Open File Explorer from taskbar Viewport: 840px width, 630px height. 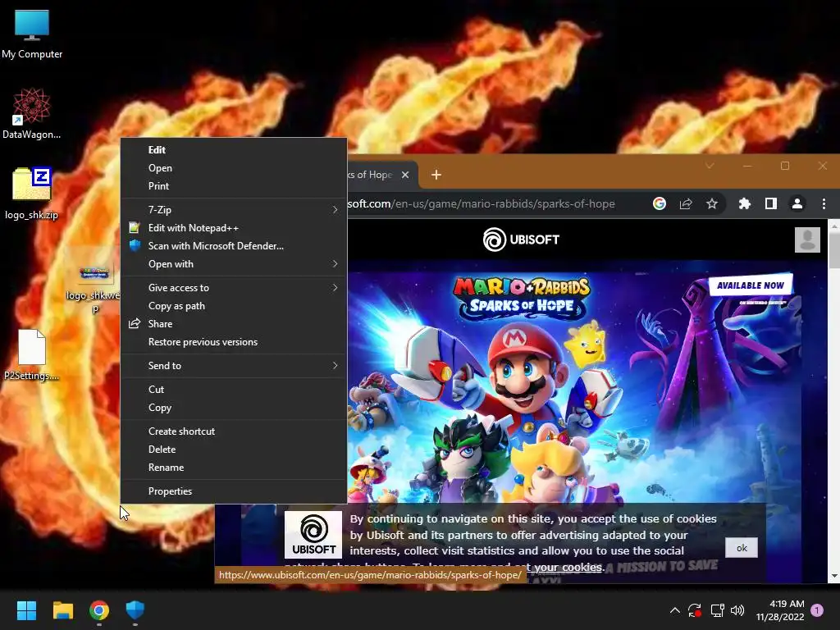62,610
